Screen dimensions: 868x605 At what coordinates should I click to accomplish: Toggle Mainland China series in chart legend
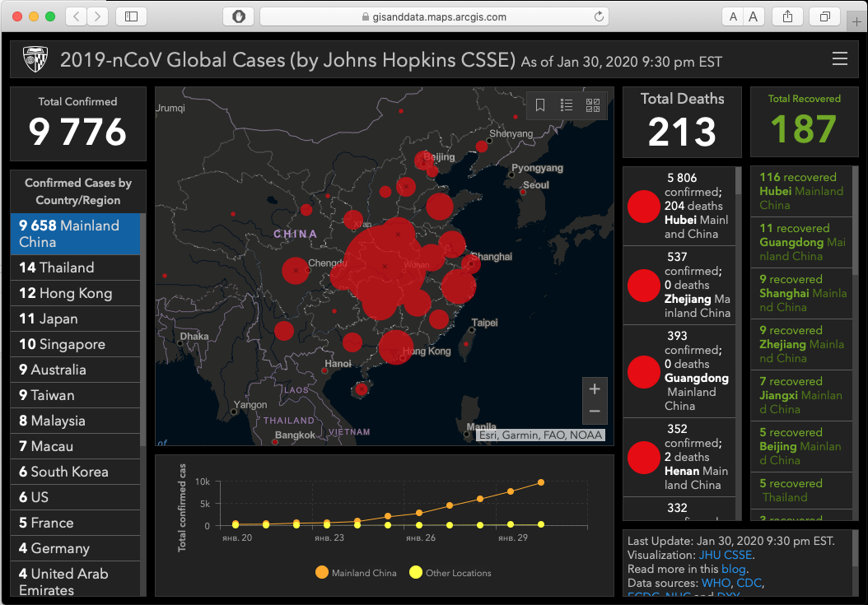click(x=356, y=573)
